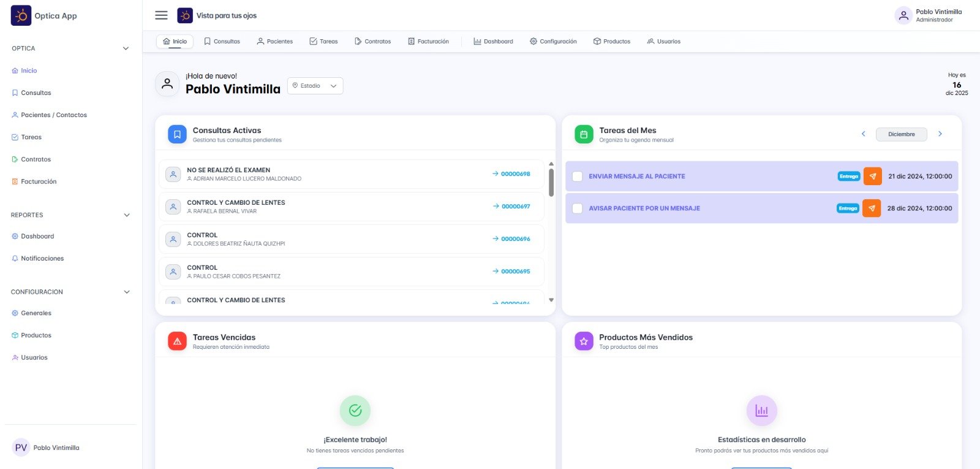Open consultation link 00000698
The height and width of the screenshot is (469, 980).
point(511,174)
